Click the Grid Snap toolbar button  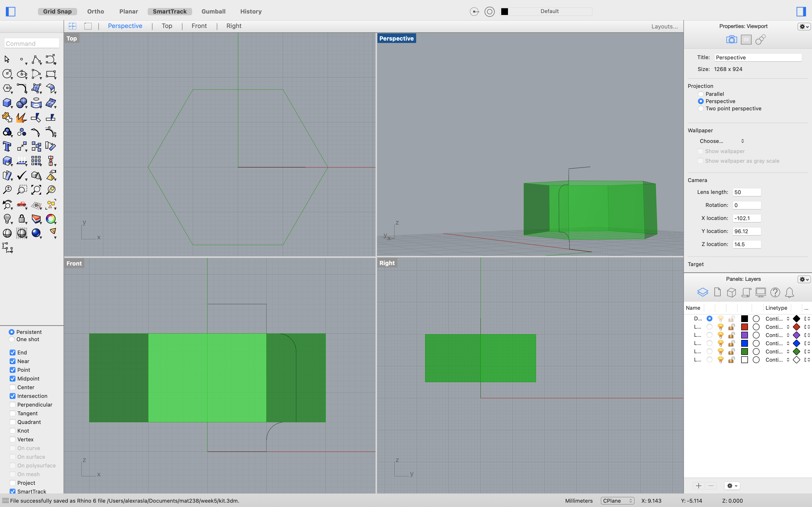point(57,11)
